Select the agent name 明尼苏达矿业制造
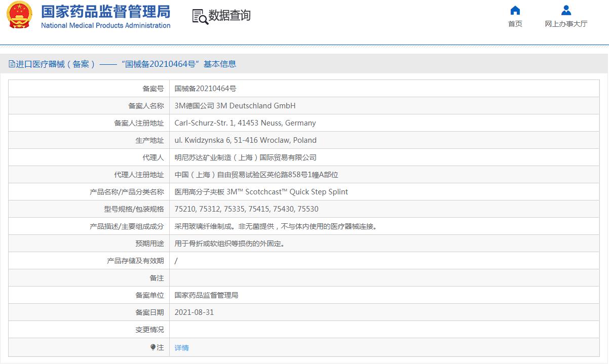Image resolution: width=609 pixels, height=364 pixels. click(x=246, y=157)
